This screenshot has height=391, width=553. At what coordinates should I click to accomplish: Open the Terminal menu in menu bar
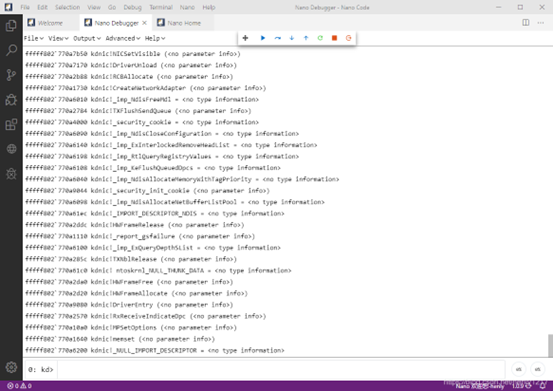tap(161, 7)
